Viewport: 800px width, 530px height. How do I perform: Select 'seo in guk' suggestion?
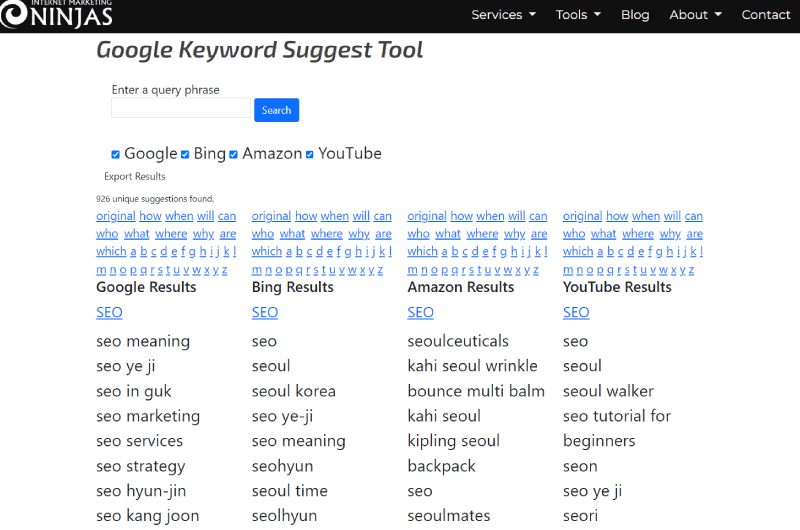[134, 391]
